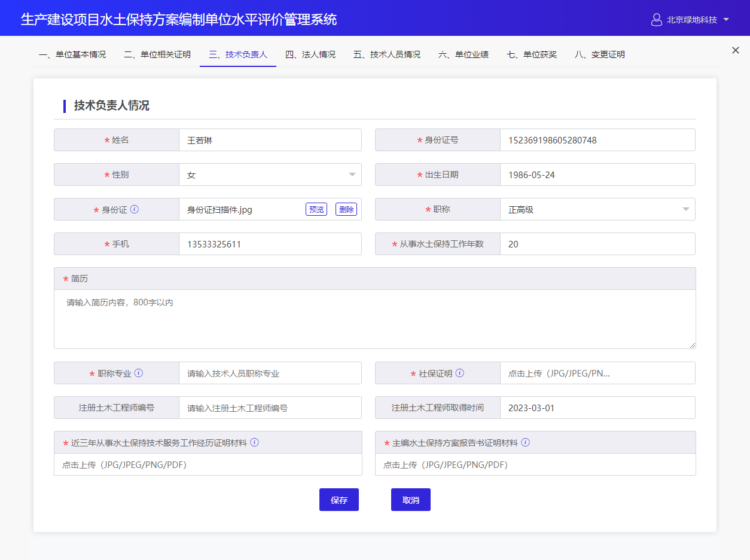Switch to the 四、法人情况 tab
This screenshot has width=750, height=560.
310,54
